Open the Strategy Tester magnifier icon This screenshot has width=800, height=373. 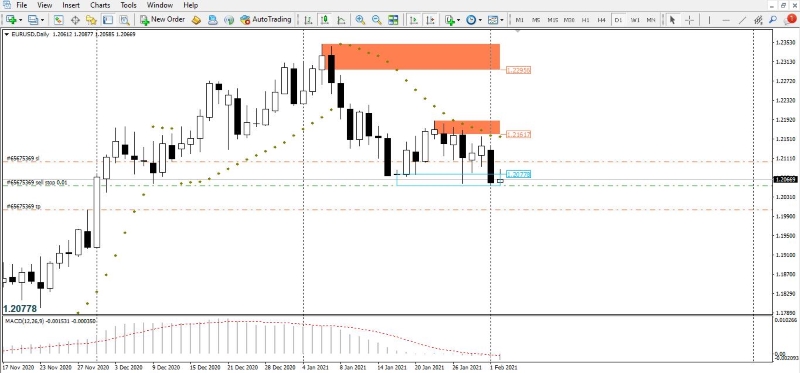(124, 20)
